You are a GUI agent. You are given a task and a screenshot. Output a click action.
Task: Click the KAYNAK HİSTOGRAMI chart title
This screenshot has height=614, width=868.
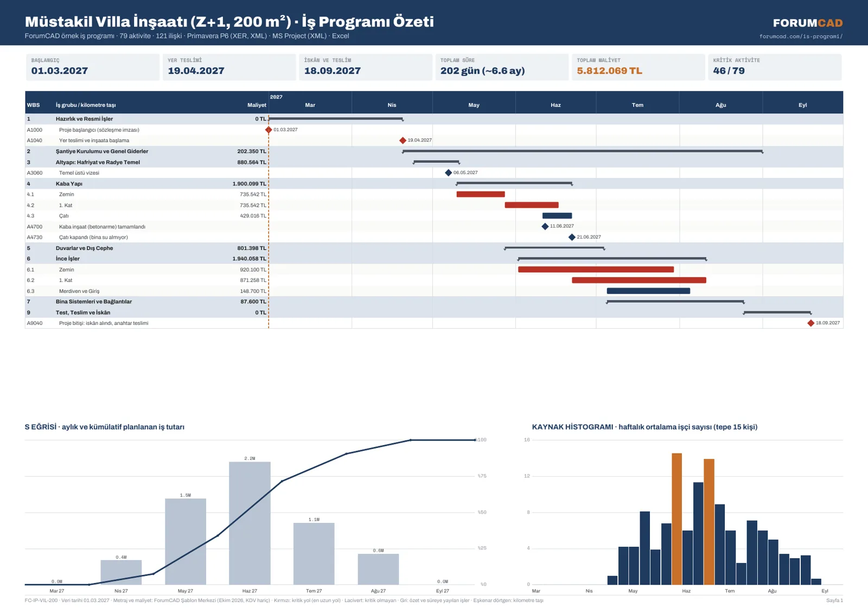click(x=644, y=427)
